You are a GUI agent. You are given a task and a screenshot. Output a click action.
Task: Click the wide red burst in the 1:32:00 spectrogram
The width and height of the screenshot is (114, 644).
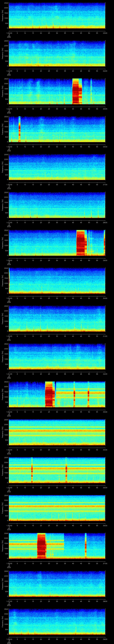coord(50,394)
